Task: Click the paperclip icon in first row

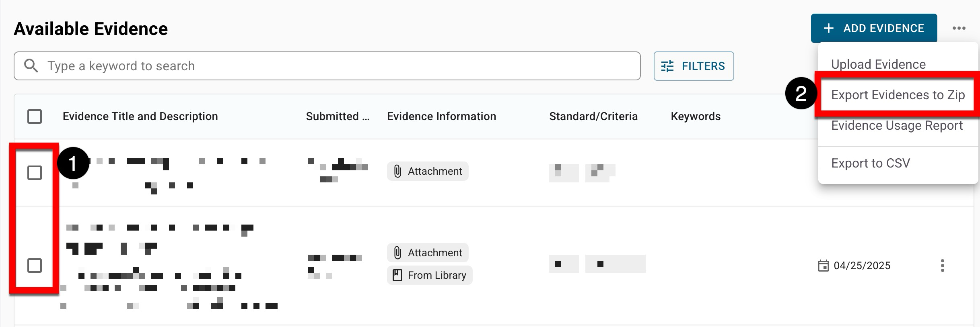Action: (397, 171)
